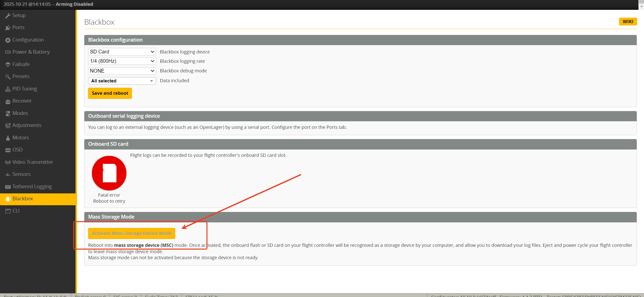Click the Receiver icon in sidebar

click(8, 101)
